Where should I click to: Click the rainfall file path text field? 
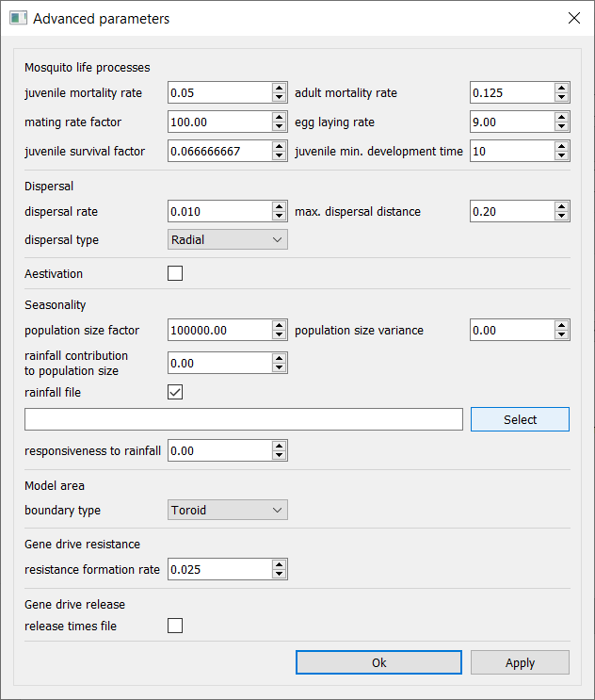click(244, 419)
